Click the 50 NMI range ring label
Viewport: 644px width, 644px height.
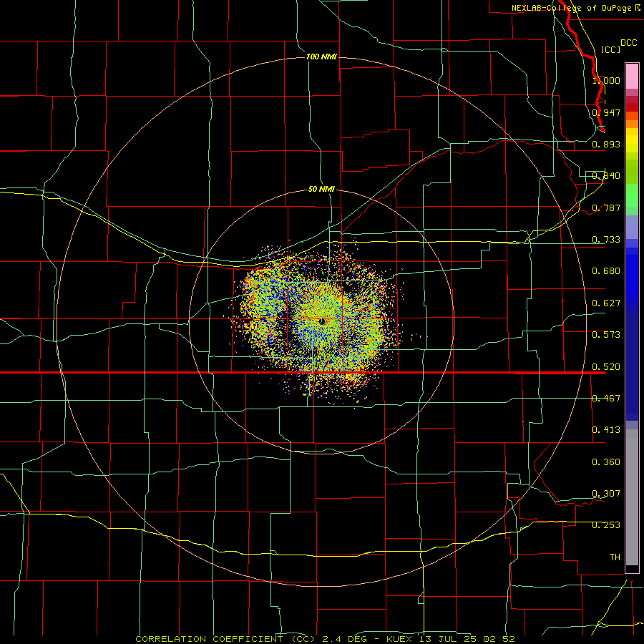click(x=321, y=189)
